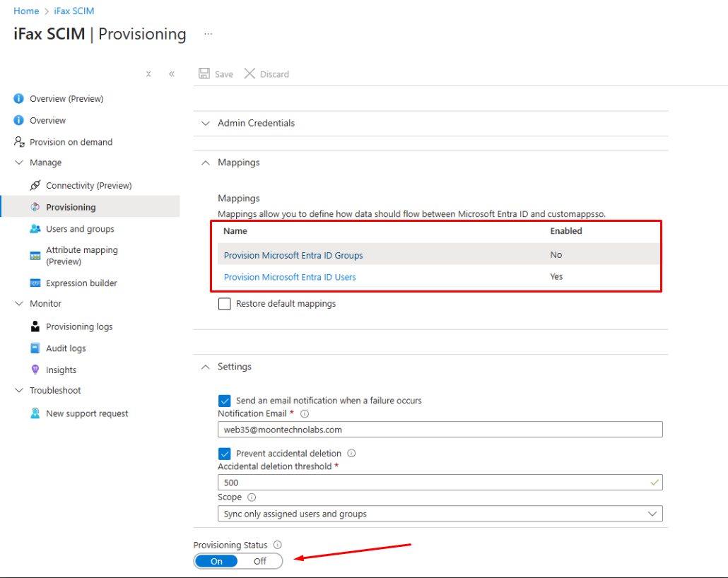Click the New support request icon

35,413
